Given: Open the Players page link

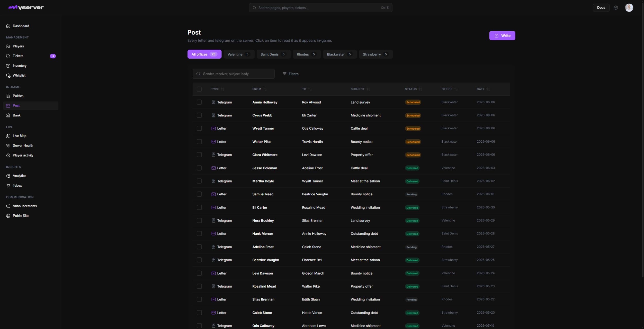Looking at the screenshot, I should (31, 46).
